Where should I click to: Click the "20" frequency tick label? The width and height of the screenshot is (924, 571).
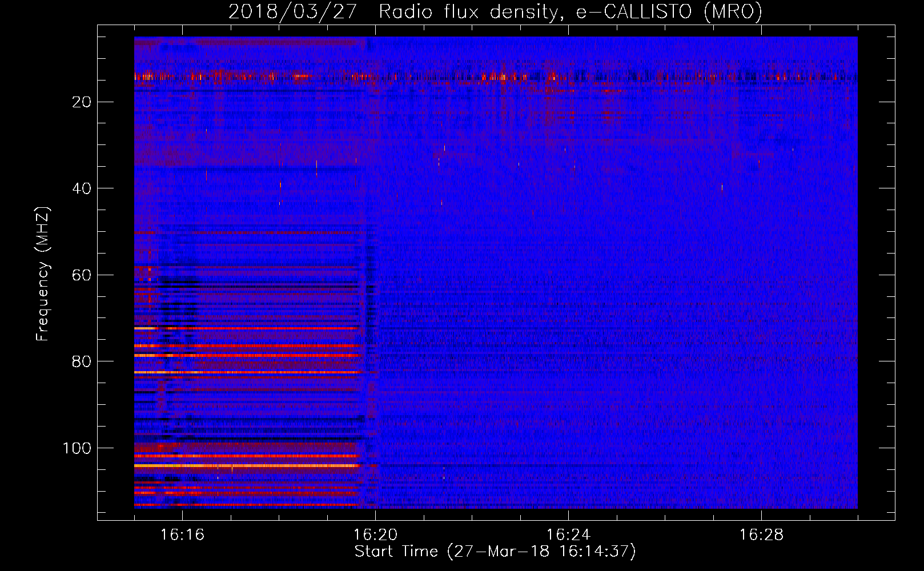click(82, 102)
